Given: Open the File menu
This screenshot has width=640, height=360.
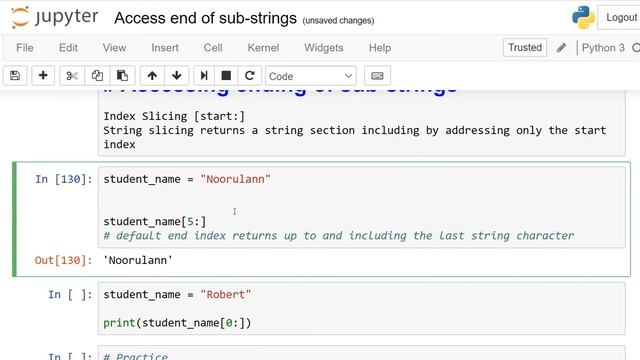Looking at the screenshot, I should click(x=24, y=48).
